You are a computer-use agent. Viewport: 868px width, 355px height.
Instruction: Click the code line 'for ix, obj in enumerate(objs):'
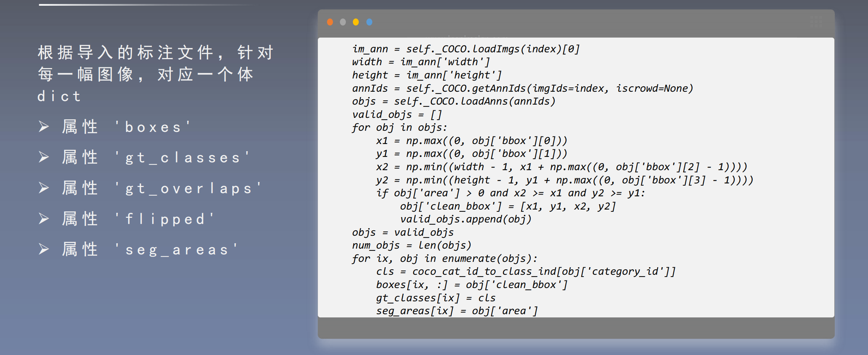445,259
